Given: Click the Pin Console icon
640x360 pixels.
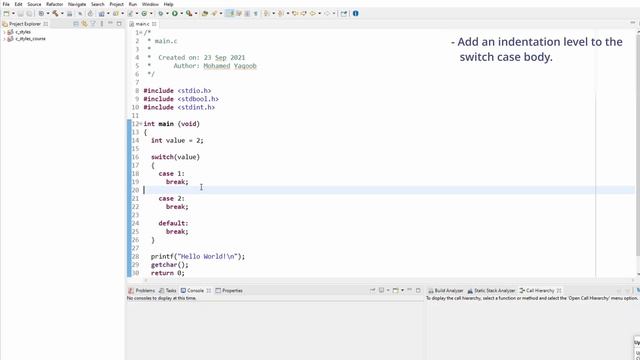Looking at the screenshot, I should (372, 290).
